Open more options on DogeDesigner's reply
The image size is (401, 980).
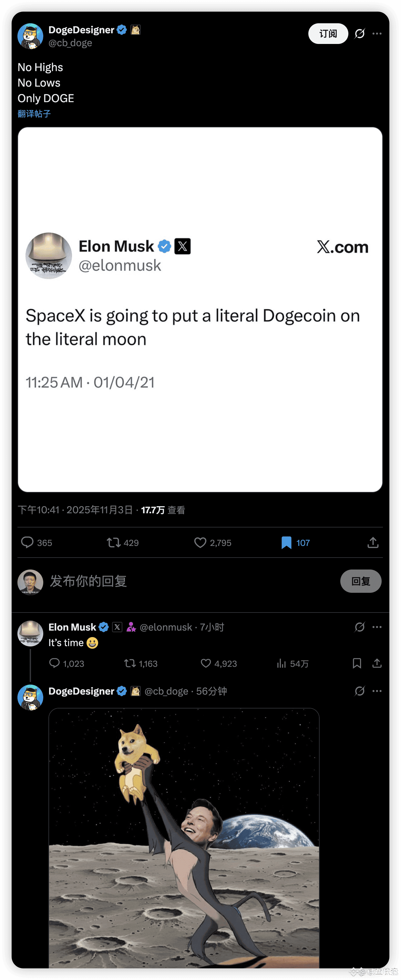point(377,691)
